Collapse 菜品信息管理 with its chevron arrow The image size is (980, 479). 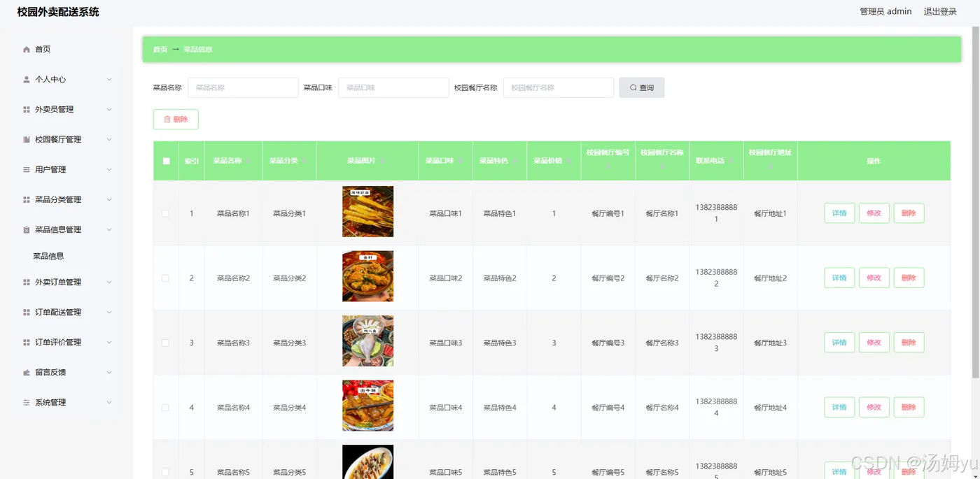109,230
